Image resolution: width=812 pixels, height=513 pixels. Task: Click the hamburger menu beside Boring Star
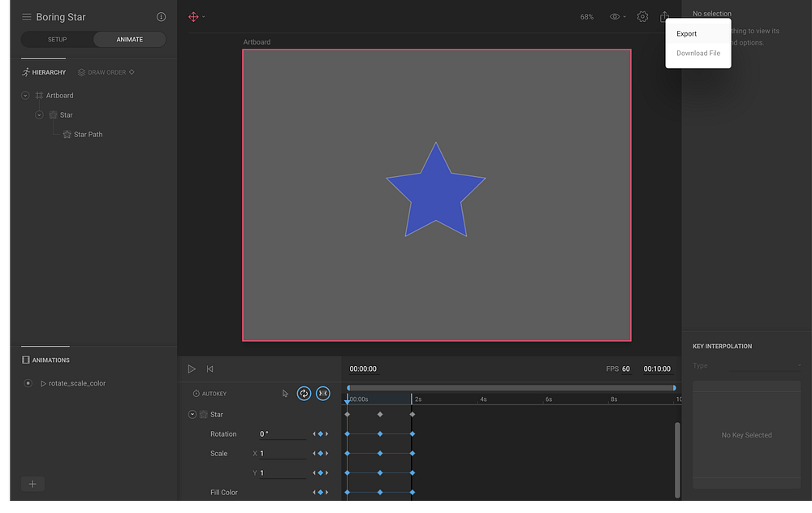(x=26, y=16)
